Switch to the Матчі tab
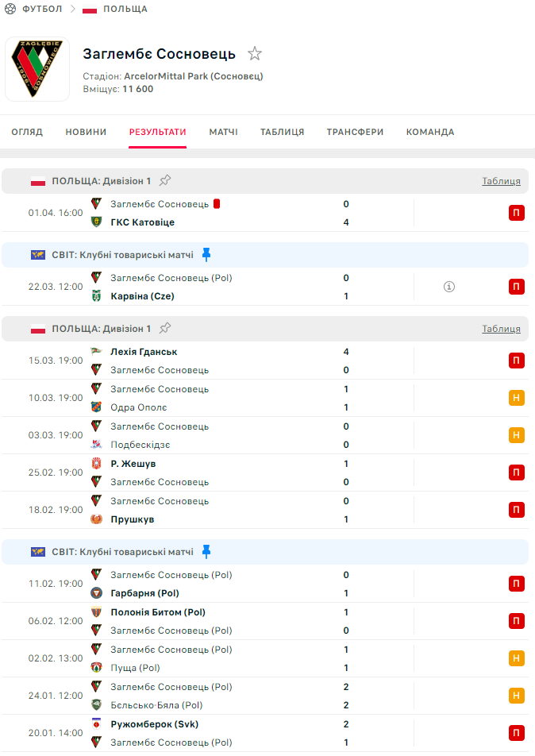Screen dimensions: 535x756 point(223,132)
